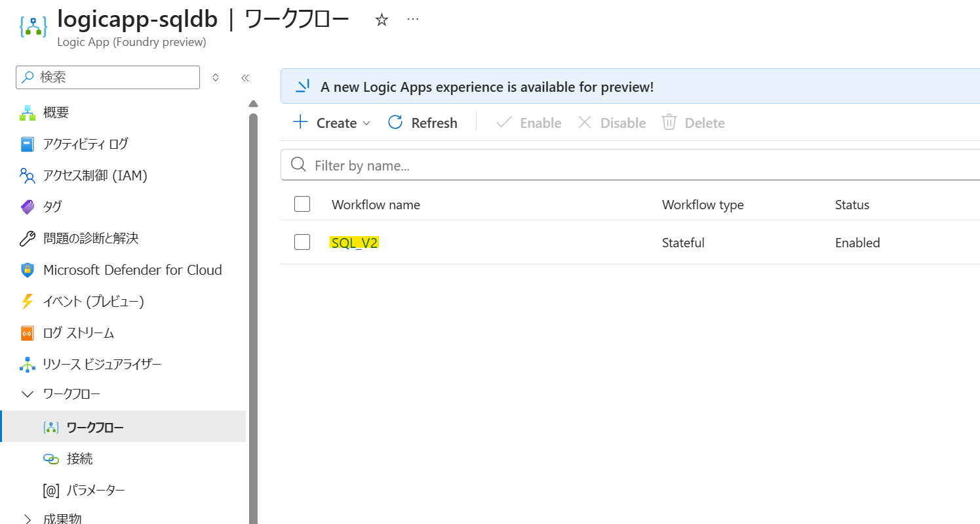Click the sidebar scrollbar up arrow

[254, 104]
